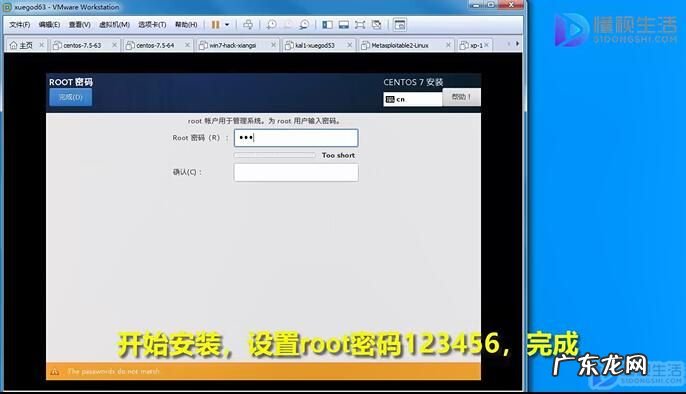Open the 选项卡(T) menu
The width and height of the screenshot is (686, 394).
(x=152, y=25)
